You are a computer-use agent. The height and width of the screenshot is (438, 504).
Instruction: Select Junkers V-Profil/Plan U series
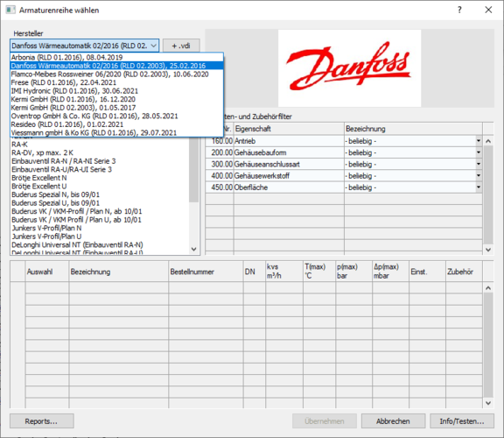46,237
